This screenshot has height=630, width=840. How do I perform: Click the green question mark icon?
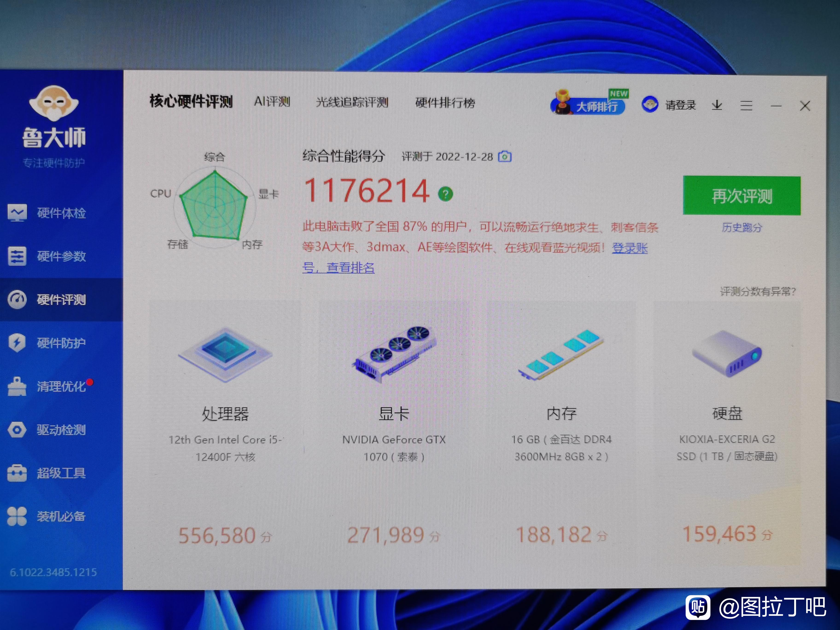coord(445,194)
